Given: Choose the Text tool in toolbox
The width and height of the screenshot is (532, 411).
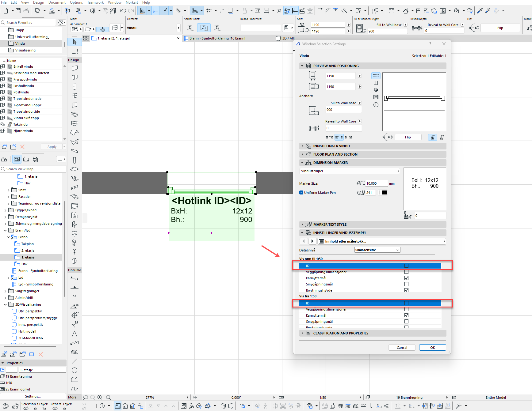Looking at the screenshot, I should (75, 334).
